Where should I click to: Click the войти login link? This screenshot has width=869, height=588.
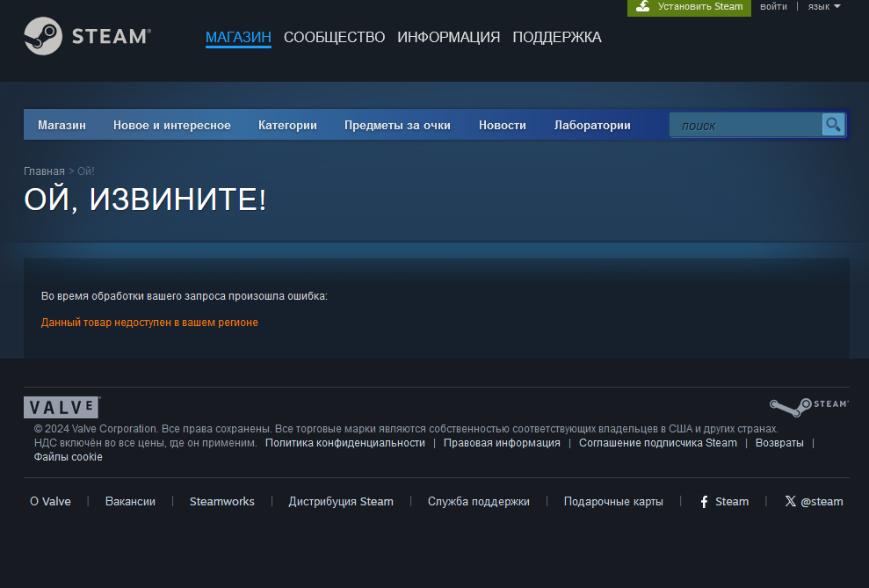[773, 7]
